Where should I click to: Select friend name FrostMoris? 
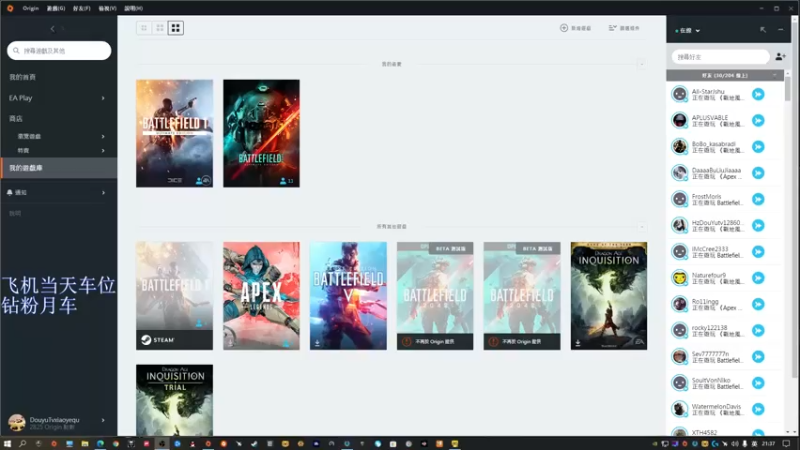pos(707,196)
